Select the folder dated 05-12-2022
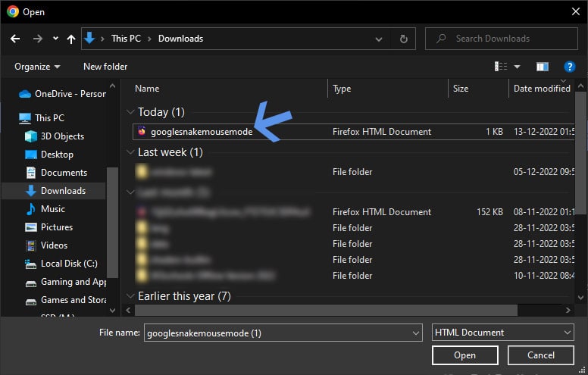This screenshot has width=588, height=375. pos(353,172)
